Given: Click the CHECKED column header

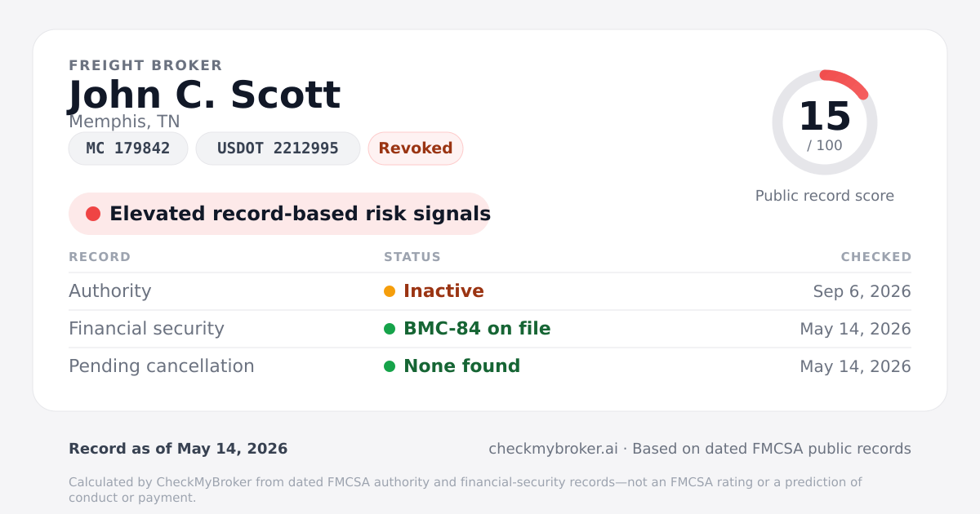Looking at the screenshot, I should pos(876,257).
